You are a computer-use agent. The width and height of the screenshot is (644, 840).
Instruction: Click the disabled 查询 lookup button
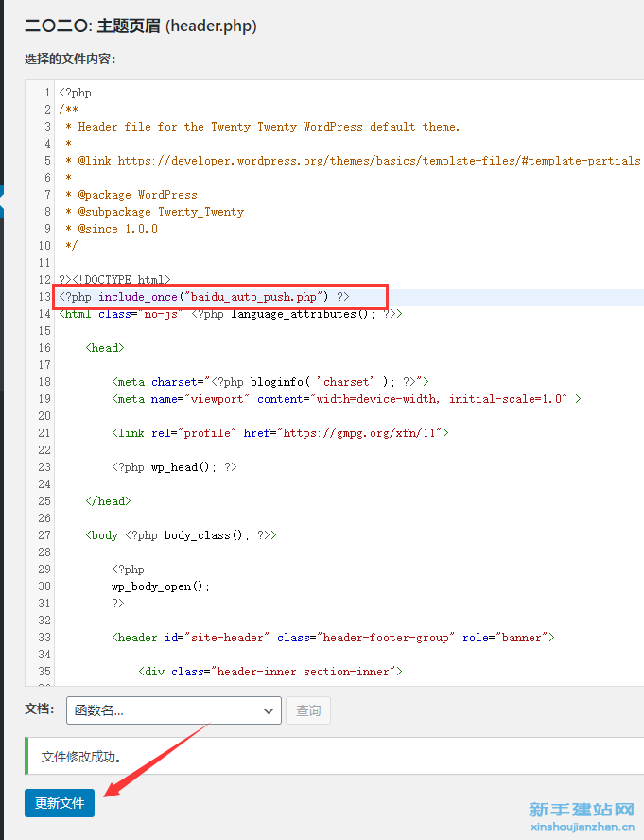[x=308, y=710]
